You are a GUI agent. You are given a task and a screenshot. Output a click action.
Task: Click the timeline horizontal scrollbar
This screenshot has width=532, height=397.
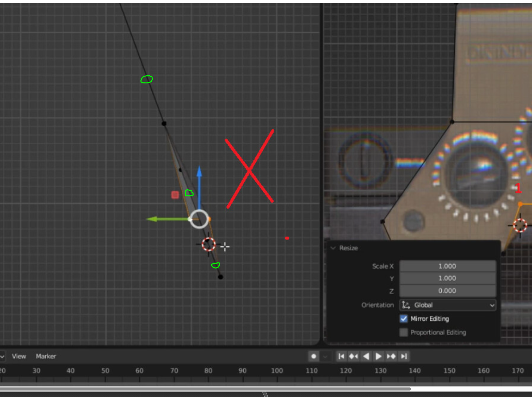pos(205,389)
